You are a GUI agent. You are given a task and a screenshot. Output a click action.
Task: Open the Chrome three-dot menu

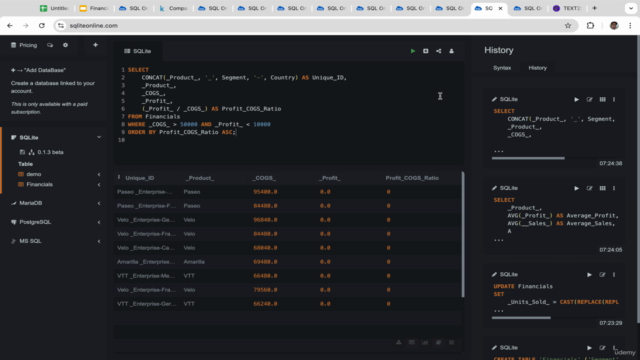coord(630,26)
